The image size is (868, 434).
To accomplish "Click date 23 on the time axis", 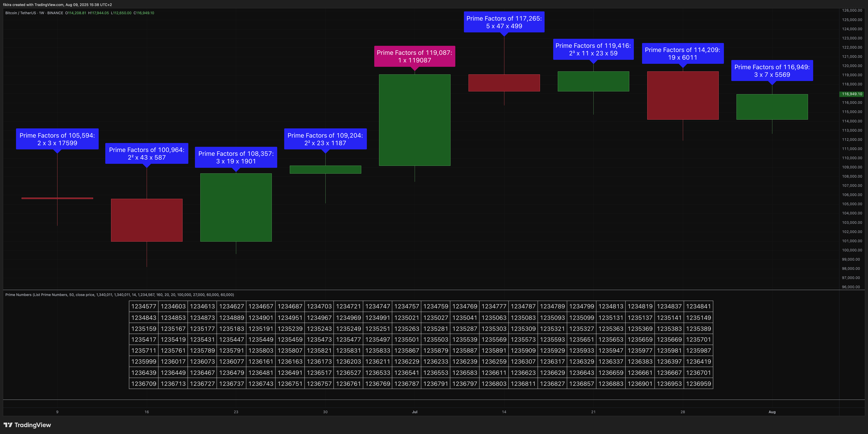I will point(236,412).
